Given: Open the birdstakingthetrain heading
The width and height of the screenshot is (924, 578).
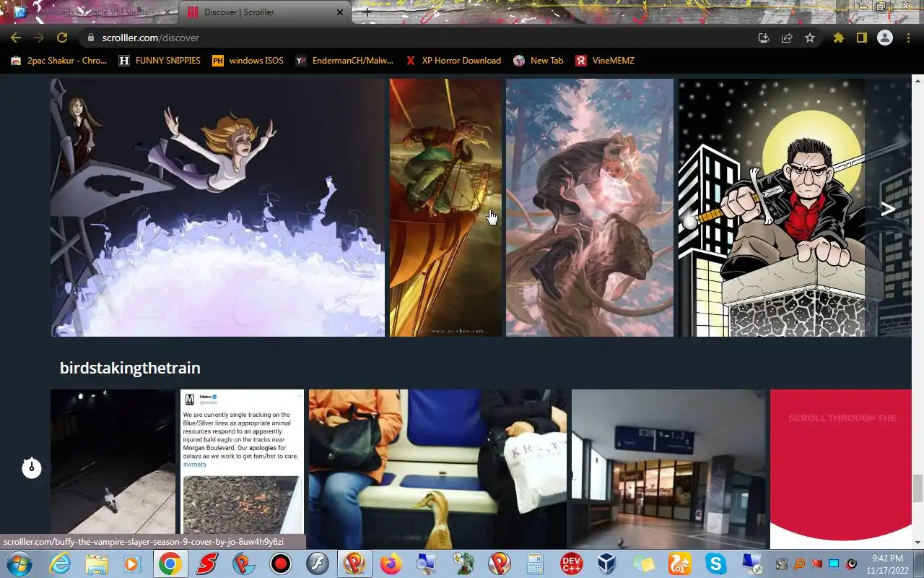Looking at the screenshot, I should 130,368.
